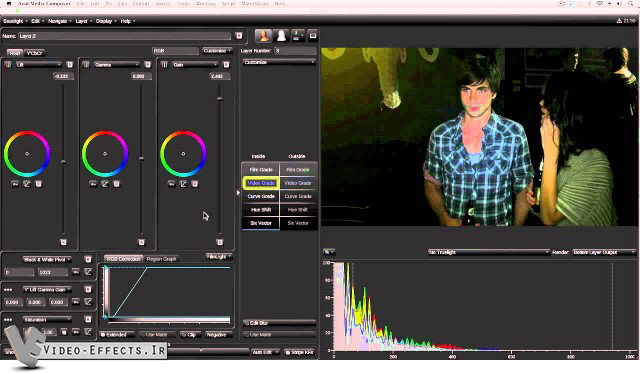This screenshot has height=374, width=640.
Task: Click the Gain vertical slider handle
Action: point(220,99)
